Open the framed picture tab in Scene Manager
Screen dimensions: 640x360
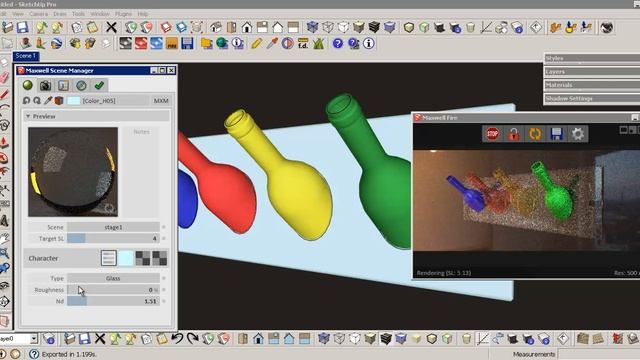tap(63, 85)
